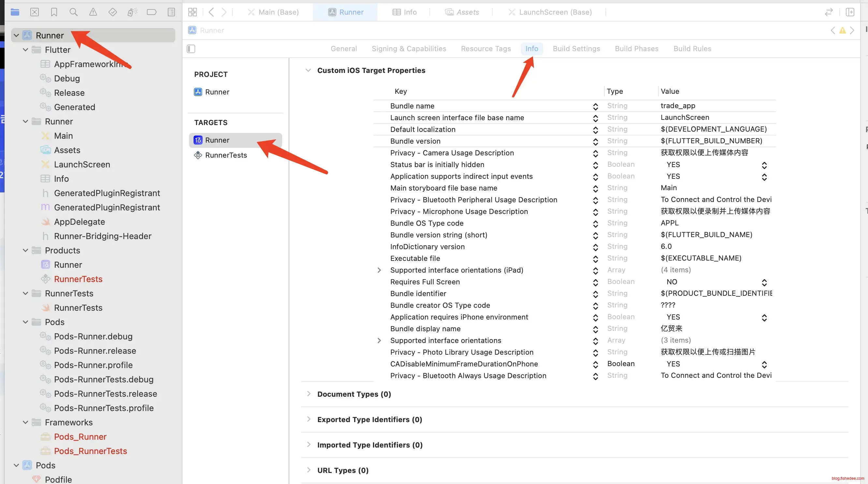Click the Bookmark navigator icon
The width and height of the screenshot is (868, 484).
coord(54,12)
